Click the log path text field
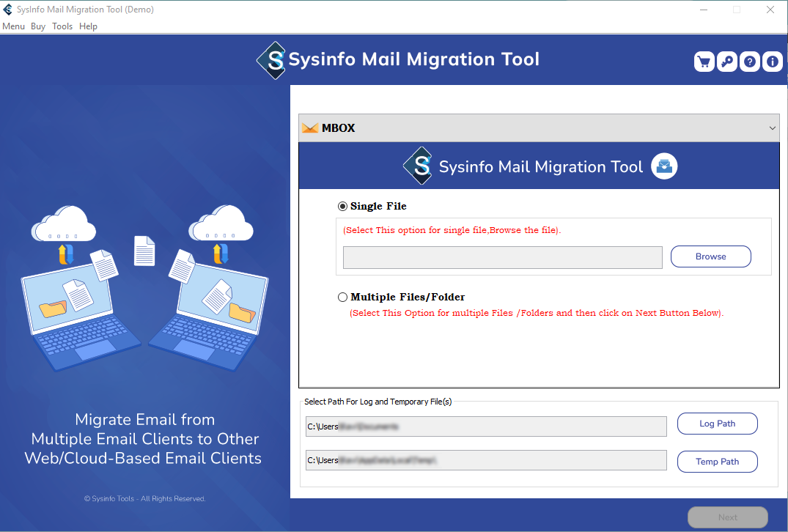This screenshot has width=788, height=532. pos(486,426)
